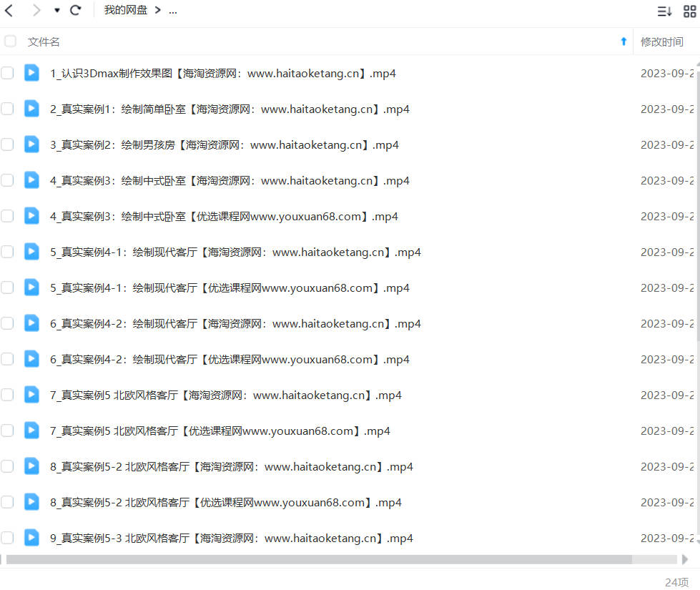The width and height of the screenshot is (700, 590).
Task: Click video icon of 7_真实案例5 youxuan68 file
Action: point(31,431)
